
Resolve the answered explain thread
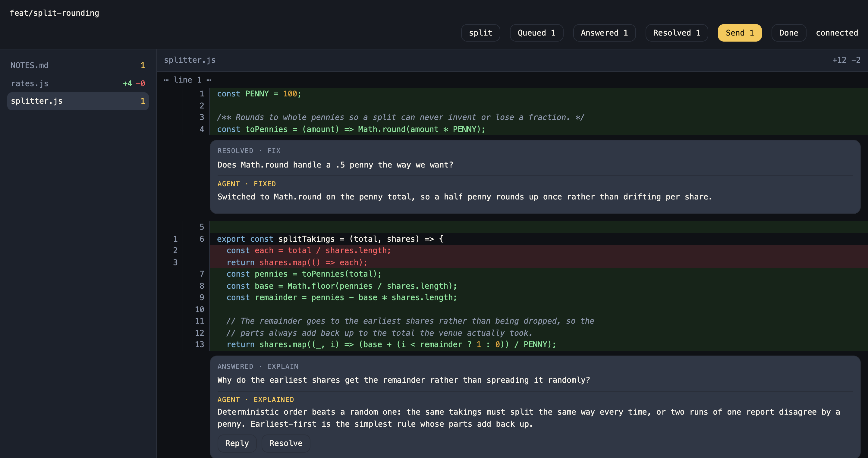(286, 443)
